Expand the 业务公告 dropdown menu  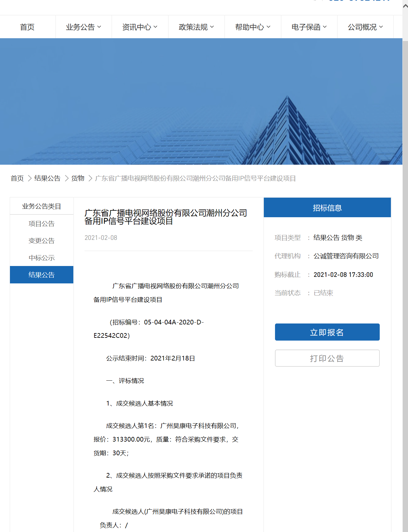tap(83, 27)
